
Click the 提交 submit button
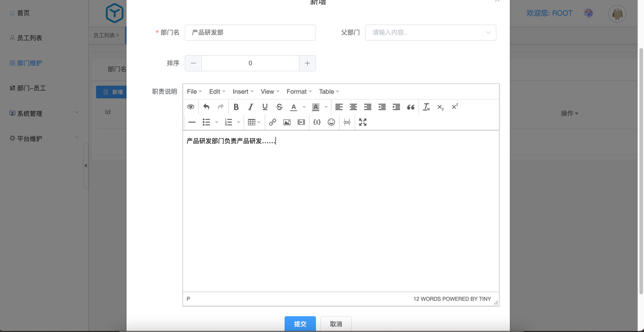[300, 324]
